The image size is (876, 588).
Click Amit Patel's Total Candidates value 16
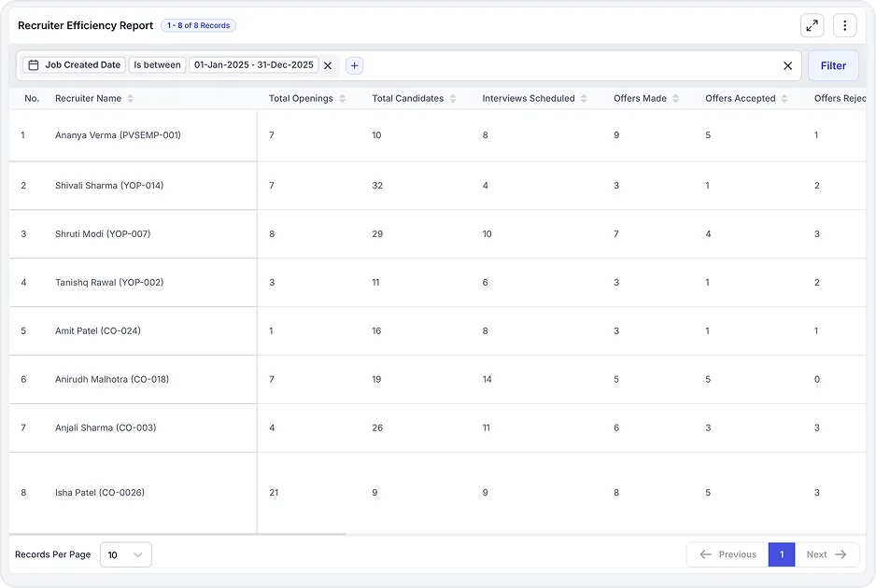376,331
